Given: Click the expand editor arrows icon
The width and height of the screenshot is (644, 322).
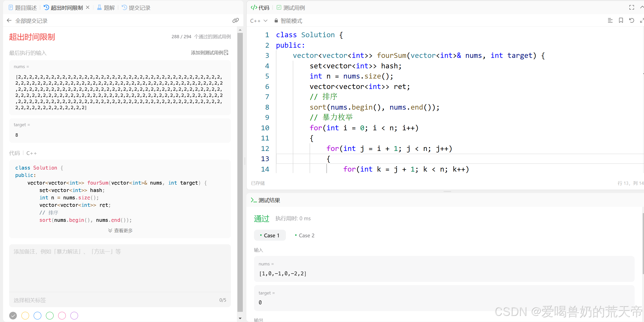Looking at the screenshot, I should (642, 20).
